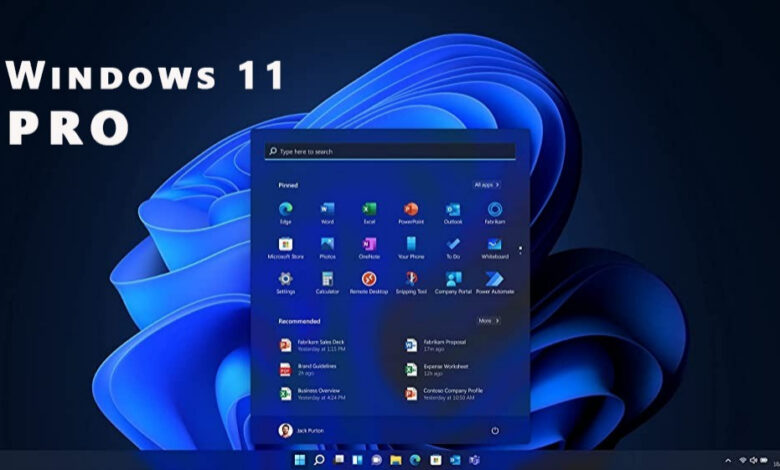Launch PowerPoint from pinned apps
Screen dimensions: 780x470
click(411, 210)
